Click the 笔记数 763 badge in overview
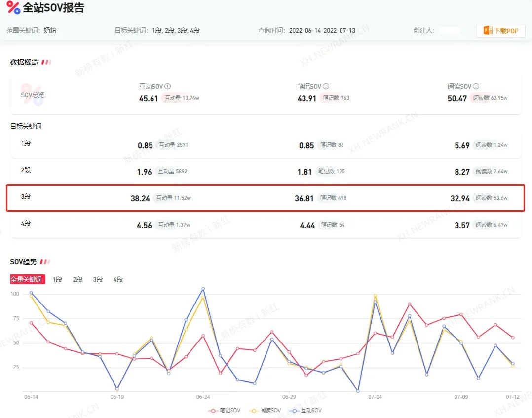Screen dimensions: 532x418 tap(336, 98)
